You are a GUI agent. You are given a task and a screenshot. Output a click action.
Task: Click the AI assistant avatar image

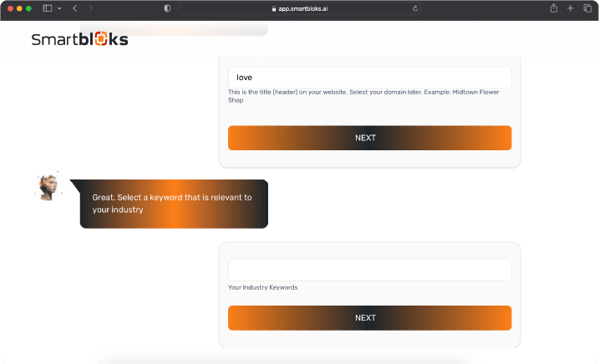[x=48, y=185]
